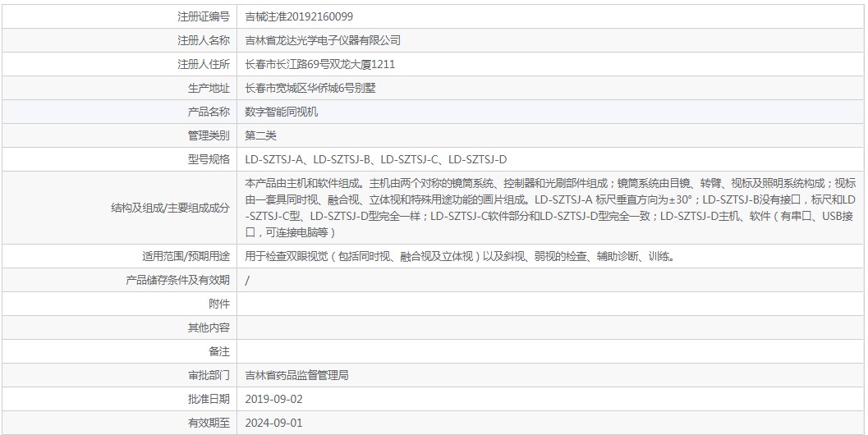Select the label 备注
Viewport: 868px width, 435px height.
219,351
